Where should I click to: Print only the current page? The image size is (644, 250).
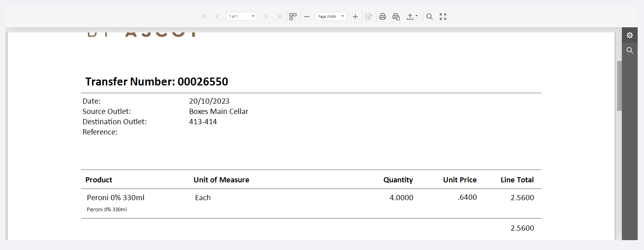point(396,17)
